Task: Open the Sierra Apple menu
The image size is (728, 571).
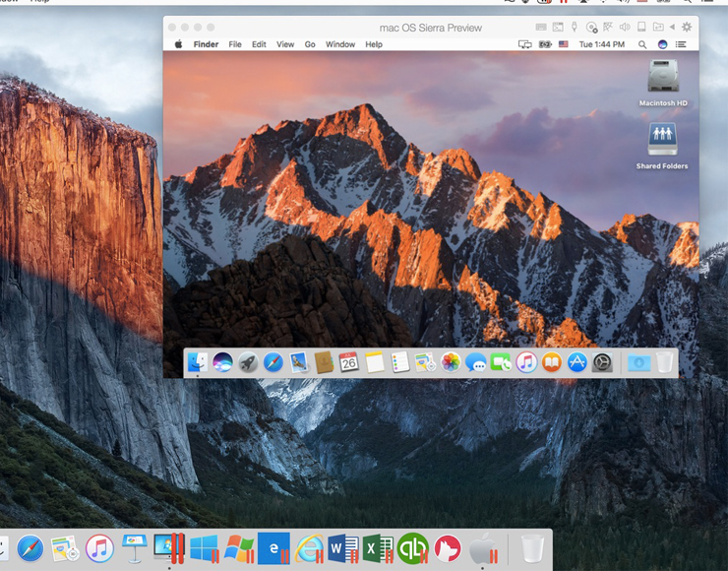Action: (x=178, y=44)
